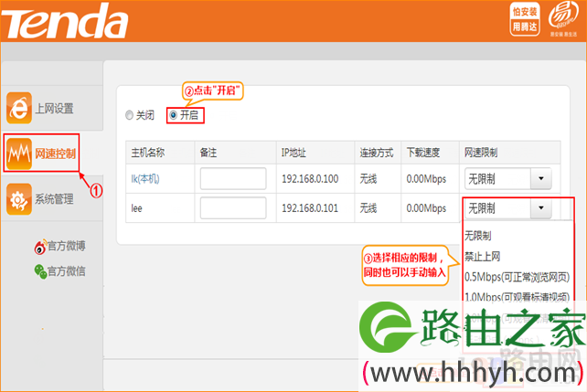Open the 官方微信 link
587x392 pixels.
point(66,271)
